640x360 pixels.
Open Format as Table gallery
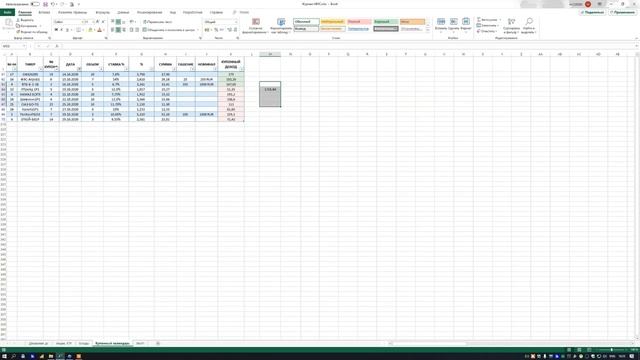281,25
